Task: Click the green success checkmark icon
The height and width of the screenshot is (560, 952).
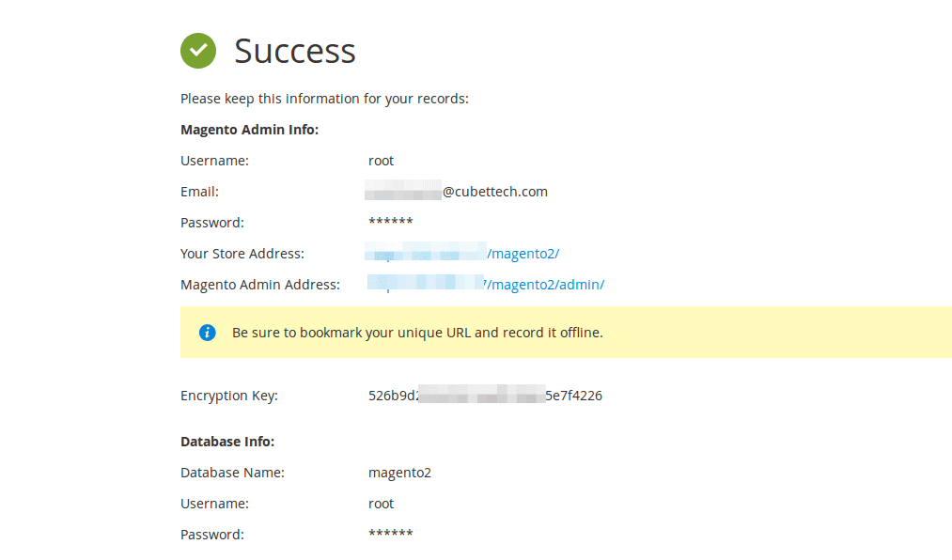Action: pos(198,51)
